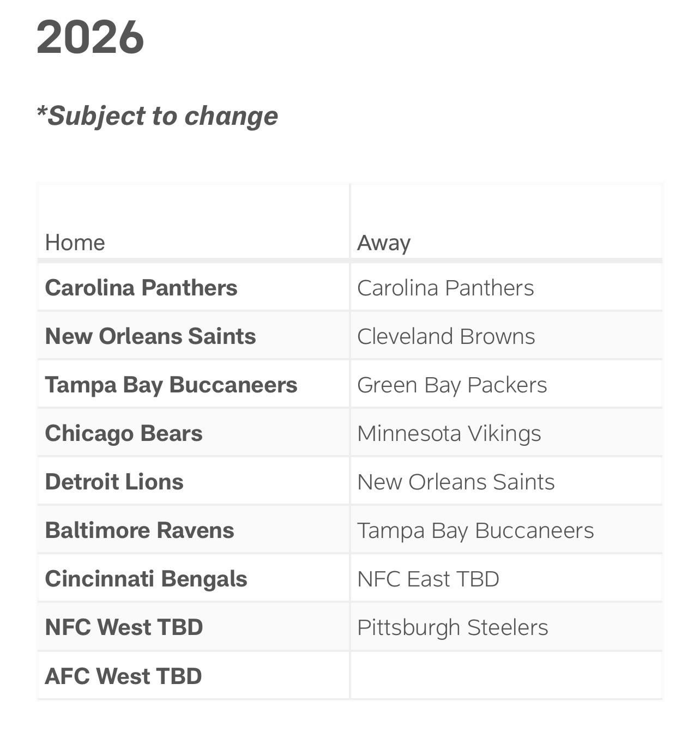Click the Away column header
700x732 pixels.
(x=384, y=243)
